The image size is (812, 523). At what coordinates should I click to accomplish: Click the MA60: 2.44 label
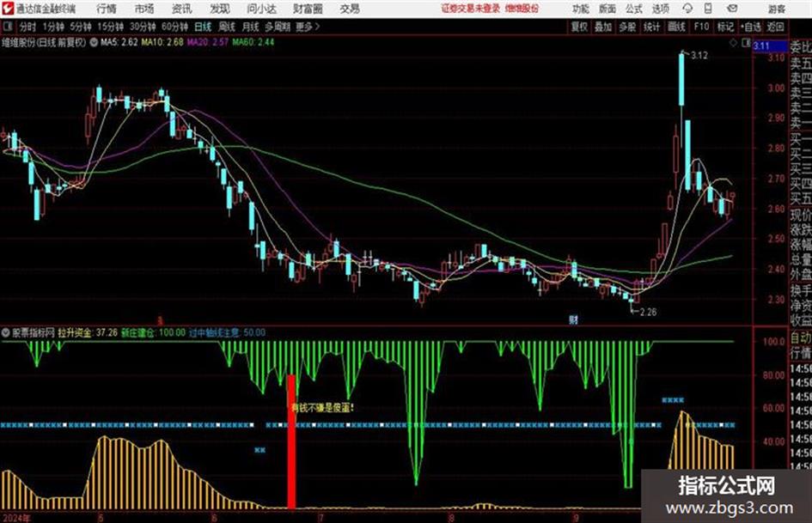[x=253, y=42]
